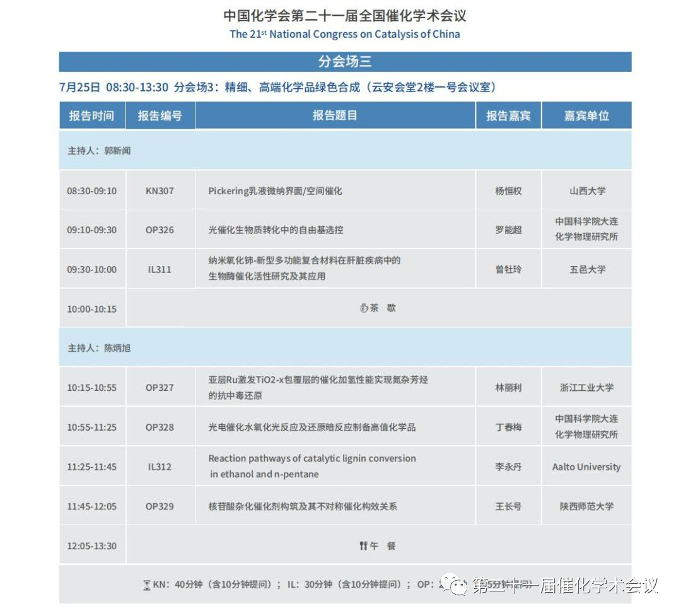Select the host line 主持人：郭新闻
This screenshot has width=681, height=616.
click(x=99, y=151)
